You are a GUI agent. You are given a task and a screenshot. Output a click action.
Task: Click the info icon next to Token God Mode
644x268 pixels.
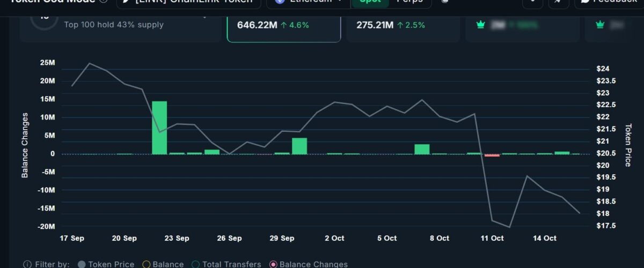tap(104, 2)
